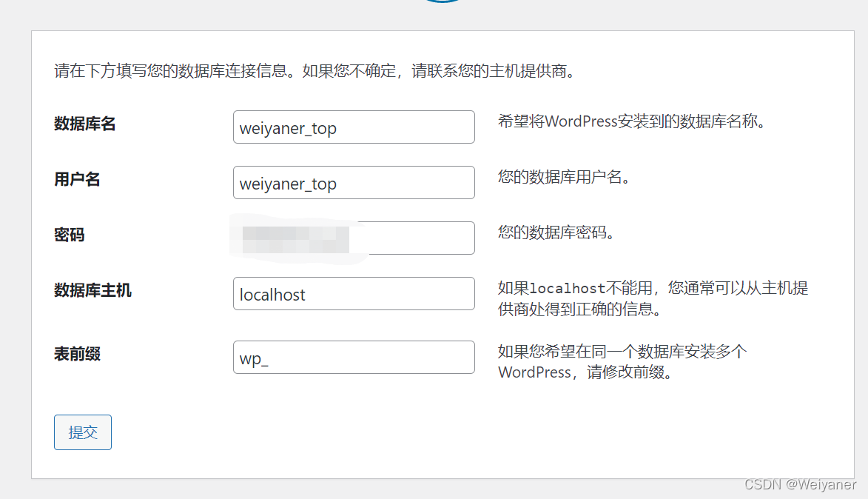Image resolution: width=868 pixels, height=499 pixels.
Task: Click the 数据库主机 label
Action: 92,290
